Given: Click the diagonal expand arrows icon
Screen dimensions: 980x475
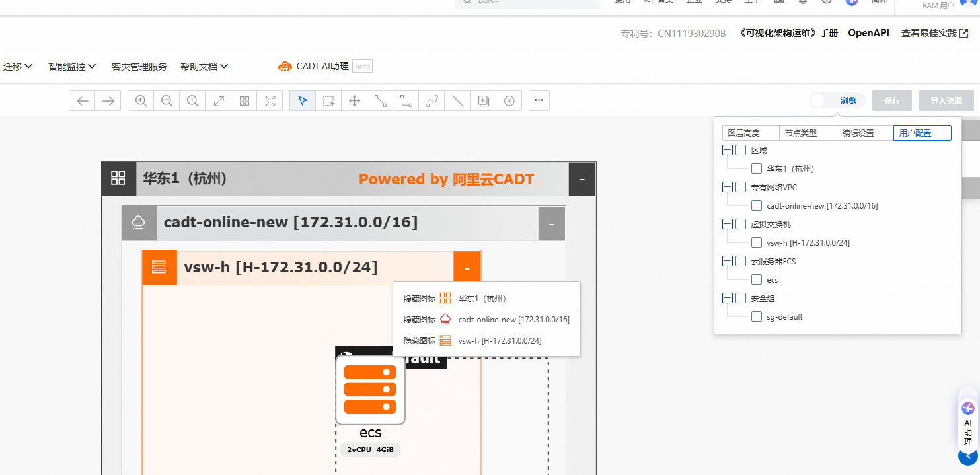Looking at the screenshot, I should coord(218,100).
